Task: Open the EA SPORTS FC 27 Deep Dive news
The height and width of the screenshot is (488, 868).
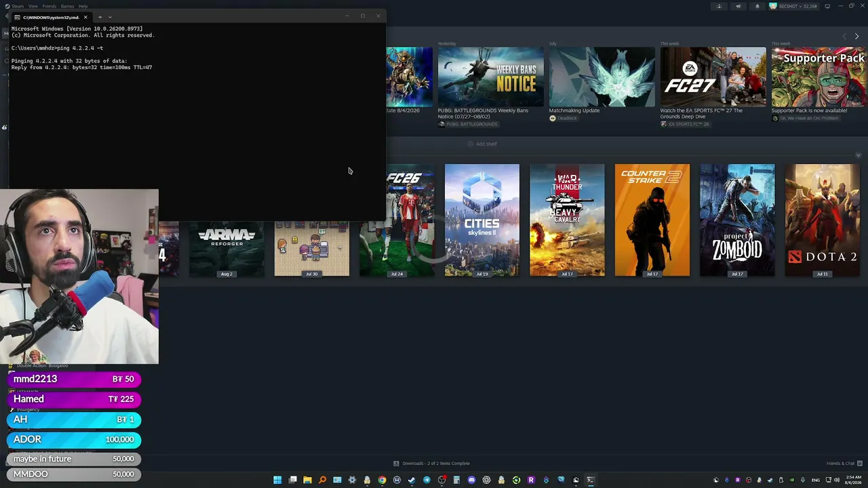Action: [x=713, y=77]
